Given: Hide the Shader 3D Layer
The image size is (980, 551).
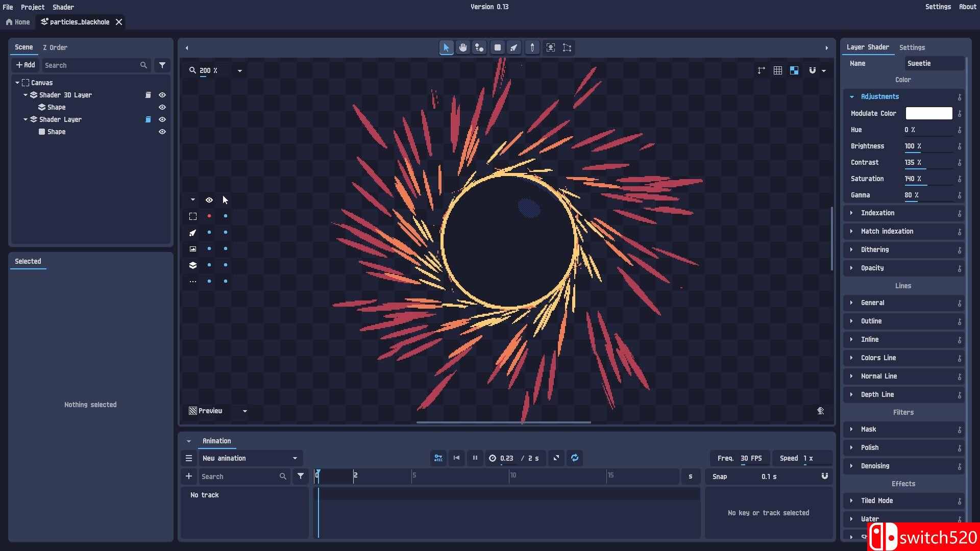Looking at the screenshot, I should tap(162, 95).
